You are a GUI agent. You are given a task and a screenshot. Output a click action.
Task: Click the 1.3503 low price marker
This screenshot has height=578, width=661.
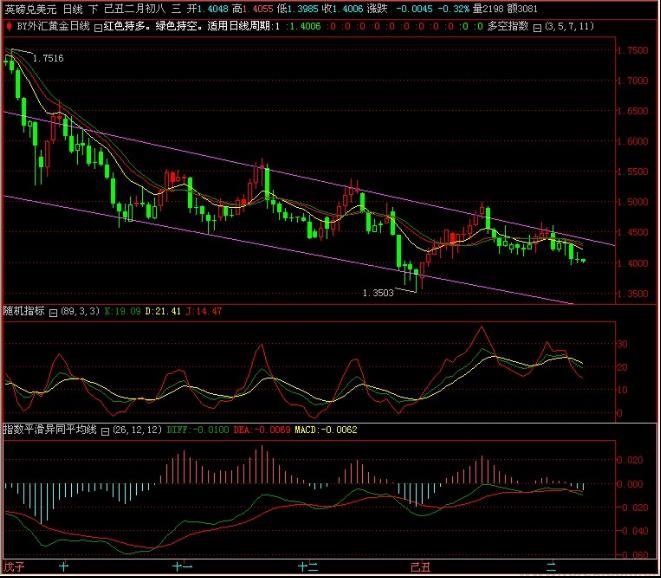point(378,293)
